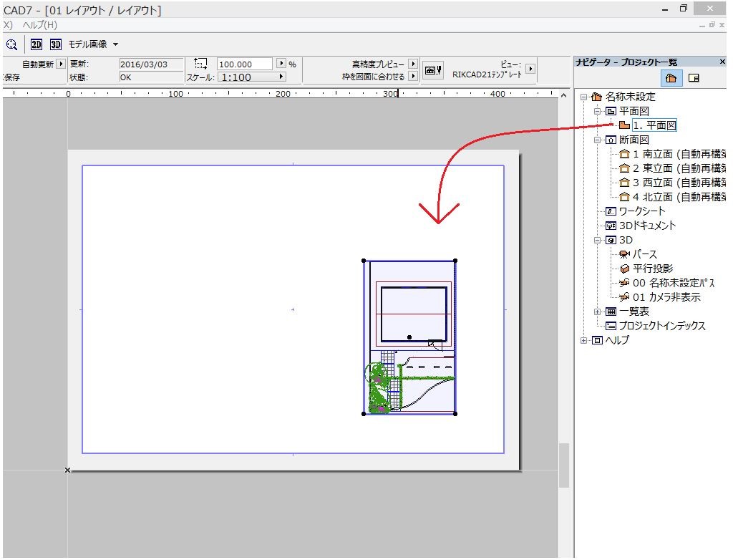Image resolution: width=733 pixels, height=560 pixels.
Task: Click the パース camera icon
Action: 624,254
